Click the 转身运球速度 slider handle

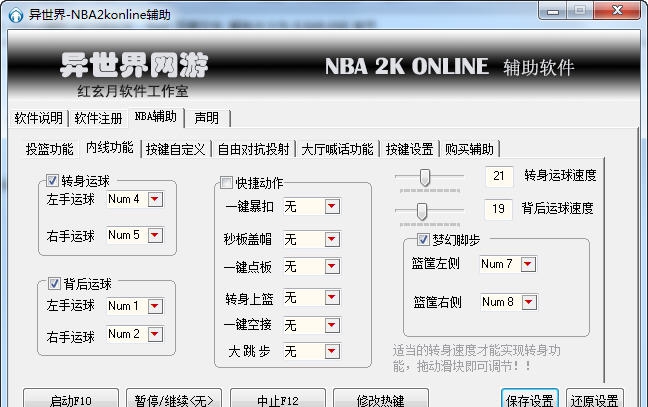click(425, 177)
